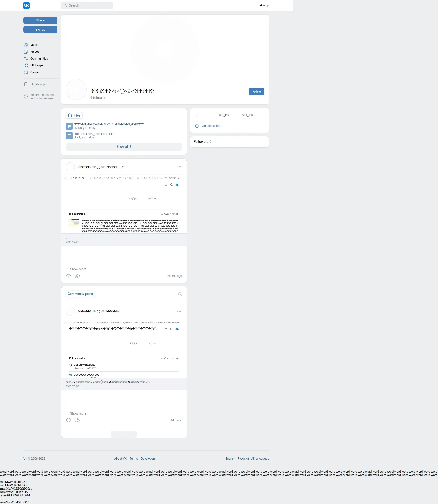This screenshot has height=504, width=438.
Task: Open pinned post three-dots menu
Action: 179,167
